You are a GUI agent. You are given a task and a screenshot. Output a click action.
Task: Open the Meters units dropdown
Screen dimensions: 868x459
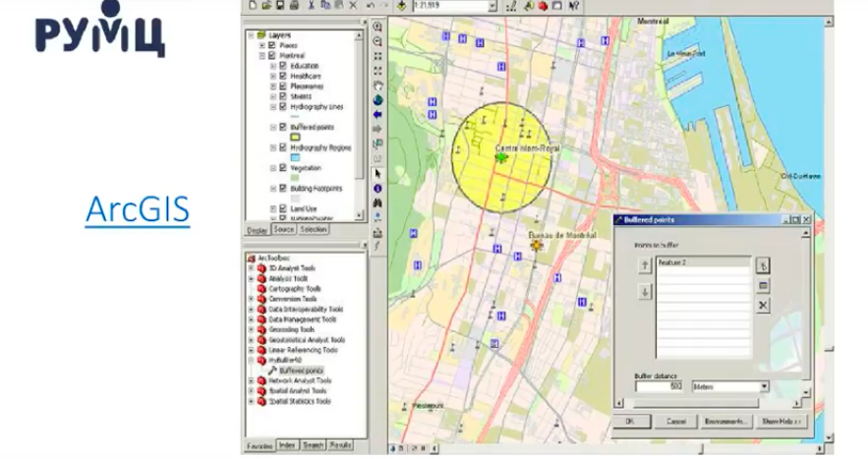point(764,386)
